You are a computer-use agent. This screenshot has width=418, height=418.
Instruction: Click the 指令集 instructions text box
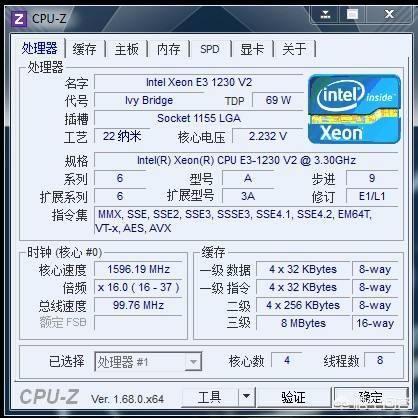[x=247, y=221]
